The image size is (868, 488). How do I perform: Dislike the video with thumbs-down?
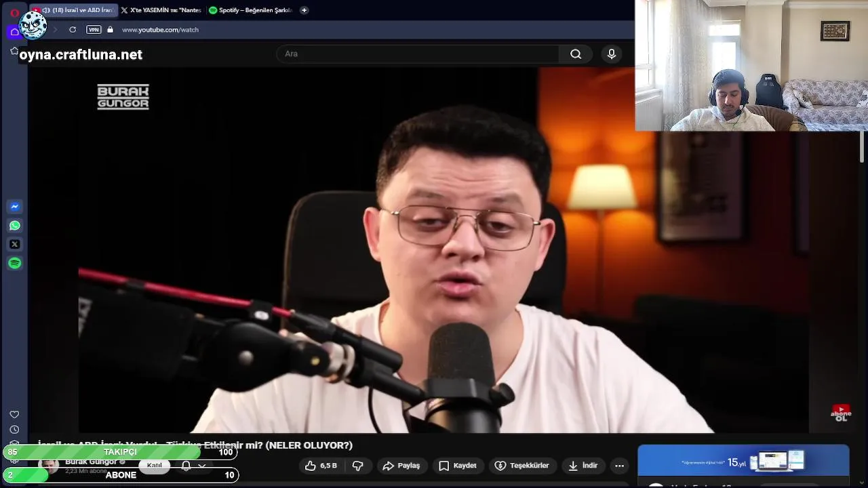(357, 466)
